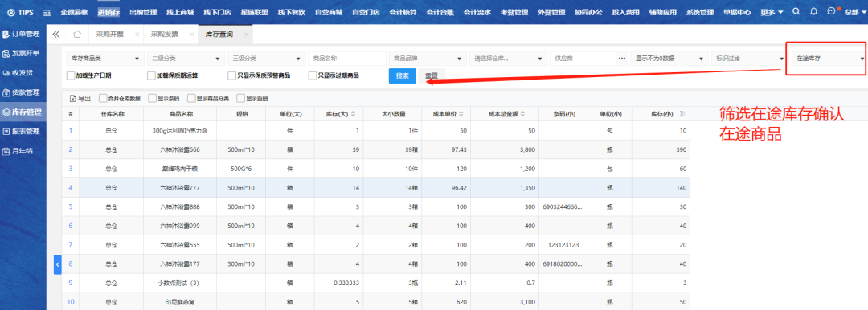Click the 商品名称 input field
Image resolution: width=868 pixels, height=310 pixels.
click(x=347, y=58)
